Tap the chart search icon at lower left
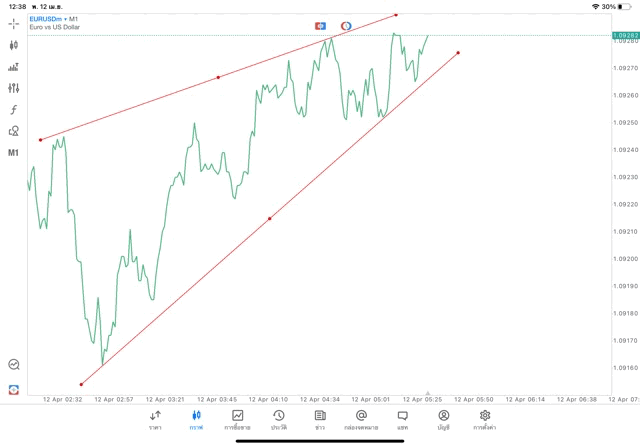The image size is (640, 447). click(13, 365)
